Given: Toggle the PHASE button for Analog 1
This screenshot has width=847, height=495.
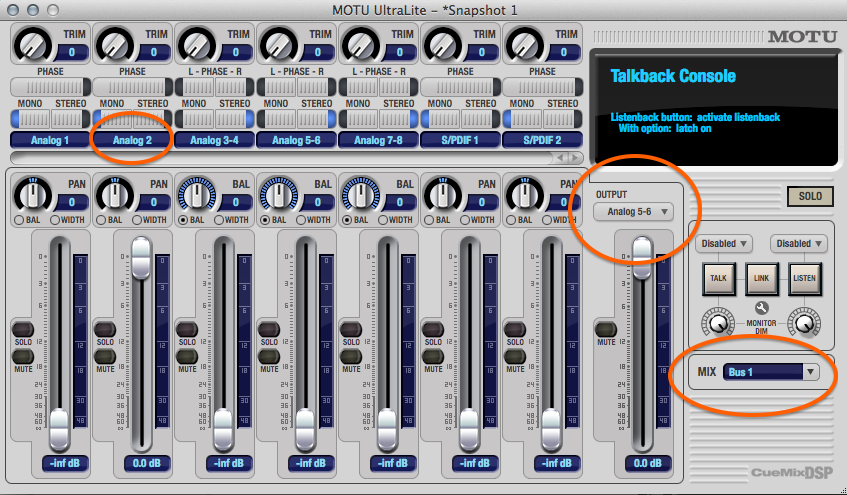Looking at the screenshot, I should click(50, 87).
